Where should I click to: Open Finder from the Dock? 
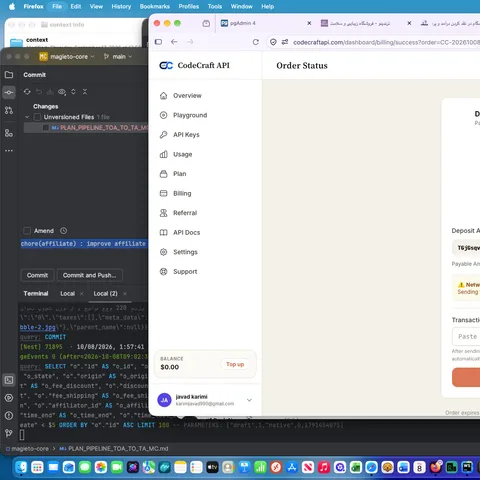(21, 467)
